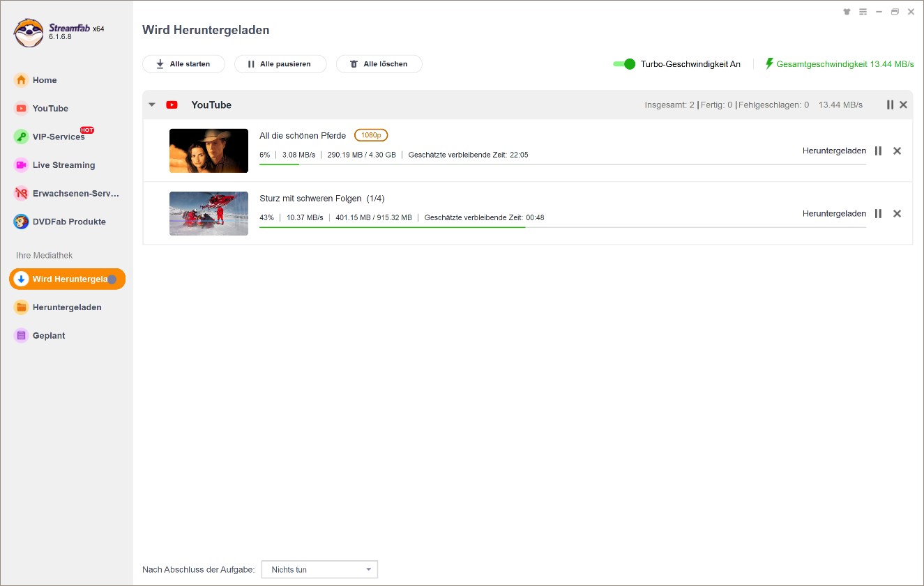
Task: Click Alle löschen button
Action: (379, 64)
